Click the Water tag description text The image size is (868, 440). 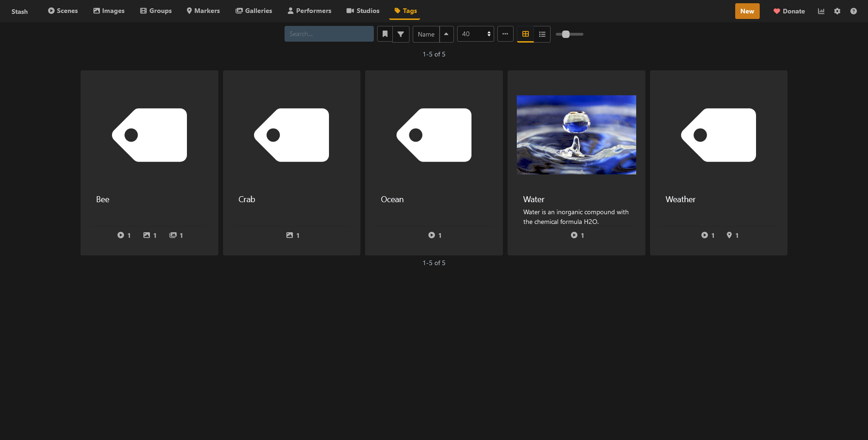[576, 217]
